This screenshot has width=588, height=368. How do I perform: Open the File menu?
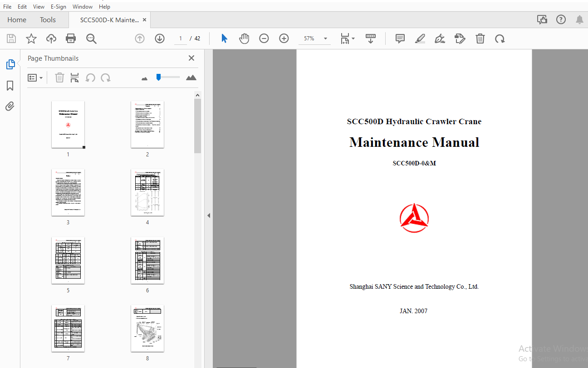tap(7, 6)
